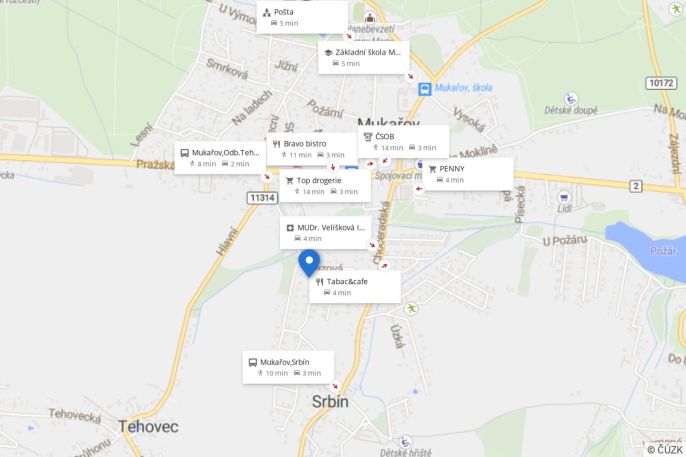This screenshot has height=457, width=686.
Task: Select the PENNY store card
Action: tap(468, 174)
